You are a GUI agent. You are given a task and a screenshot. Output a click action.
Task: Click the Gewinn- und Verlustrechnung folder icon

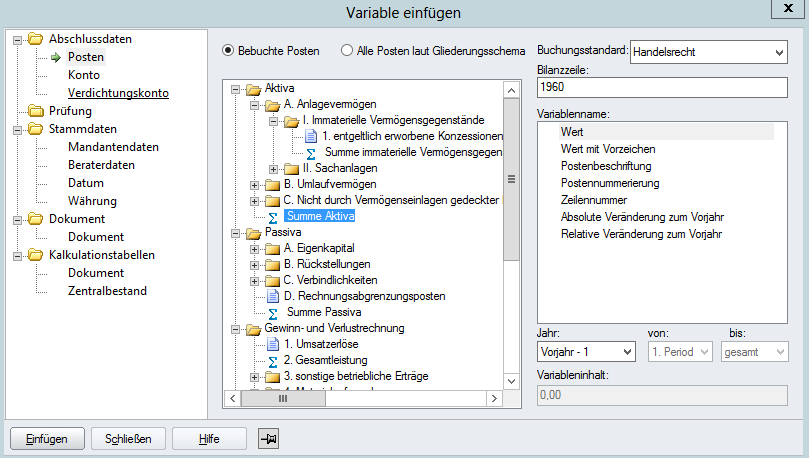[x=254, y=329]
